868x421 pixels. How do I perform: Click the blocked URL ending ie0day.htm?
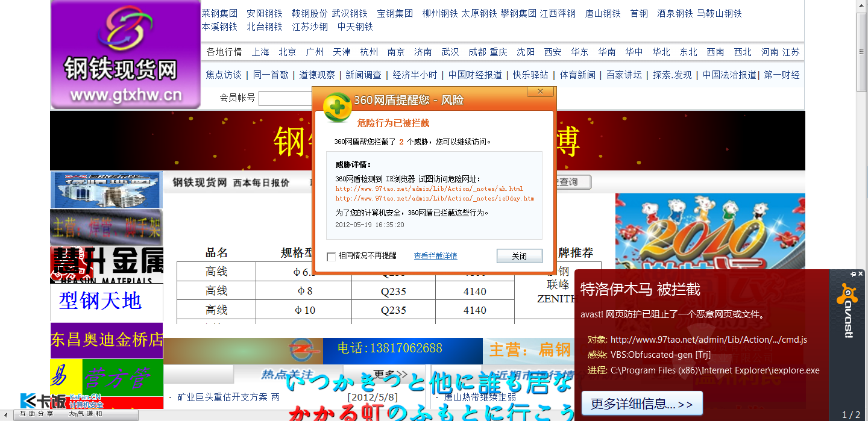[435, 198]
